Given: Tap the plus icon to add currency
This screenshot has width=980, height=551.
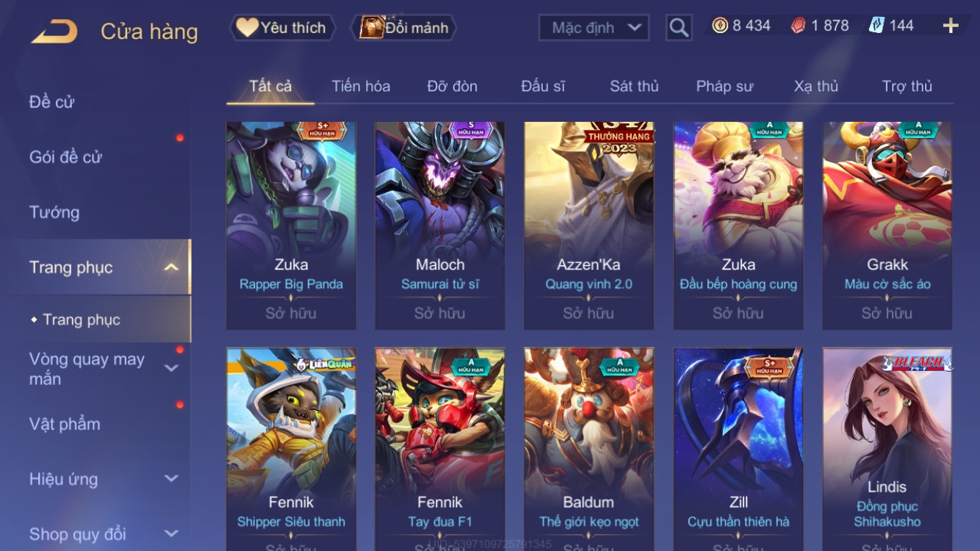Looking at the screenshot, I should pos(951,26).
